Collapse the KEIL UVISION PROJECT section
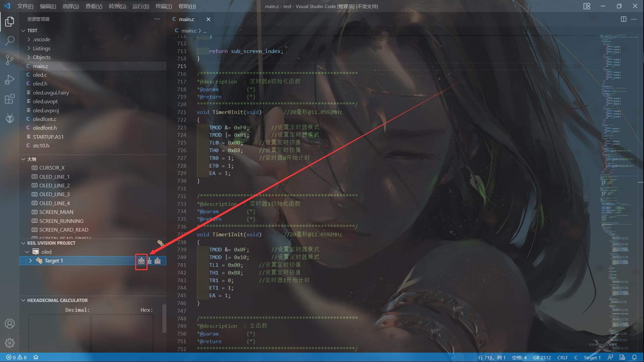Viewport: 644px width, 362px height. pyautogui.click(x=23, y=243)
